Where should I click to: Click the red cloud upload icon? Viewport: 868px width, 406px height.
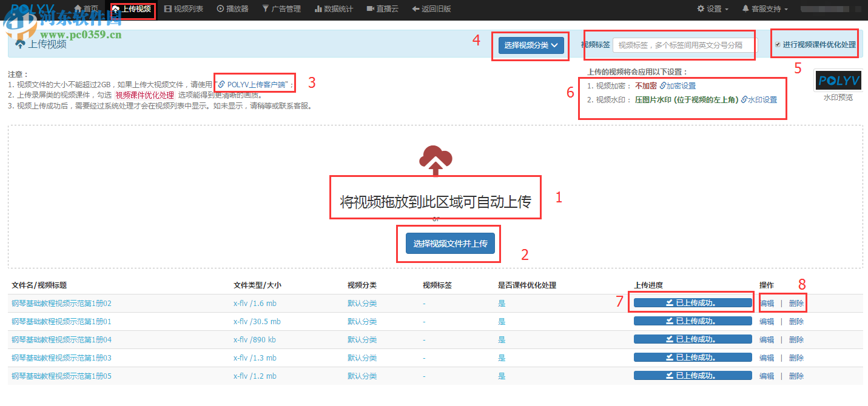point(435,159)
